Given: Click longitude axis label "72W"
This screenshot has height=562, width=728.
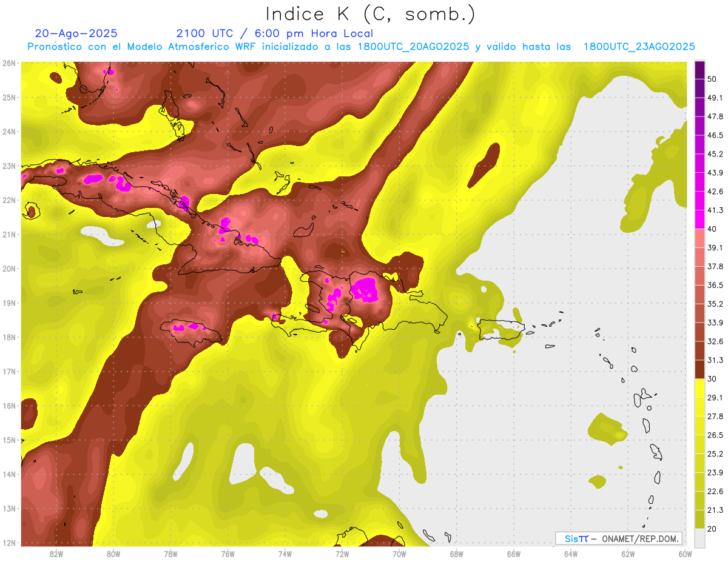Looking at the screenshot, I should (342, 554).
